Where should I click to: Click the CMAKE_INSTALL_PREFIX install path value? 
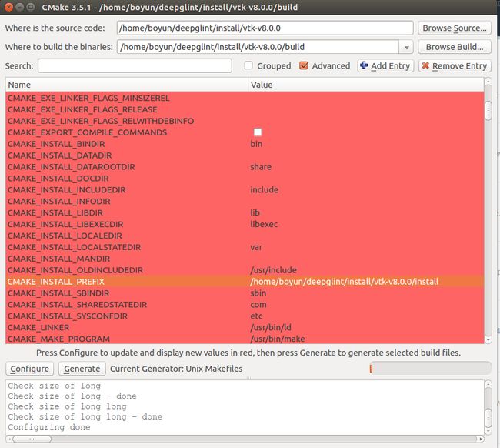344,282
